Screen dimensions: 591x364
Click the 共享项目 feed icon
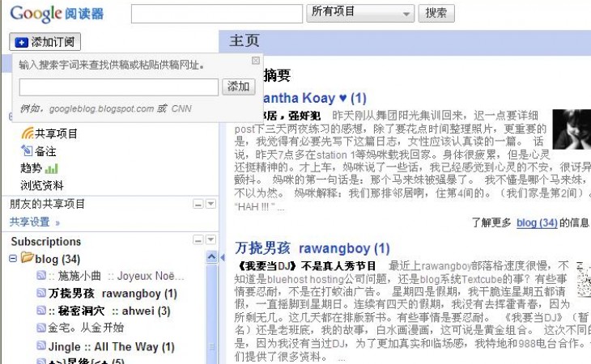28,133
